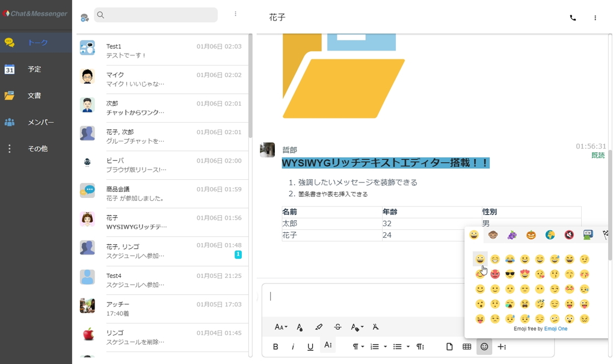
Task: Open the 文書 documents section
Action: pyautogui.click(x=34, y=96)
